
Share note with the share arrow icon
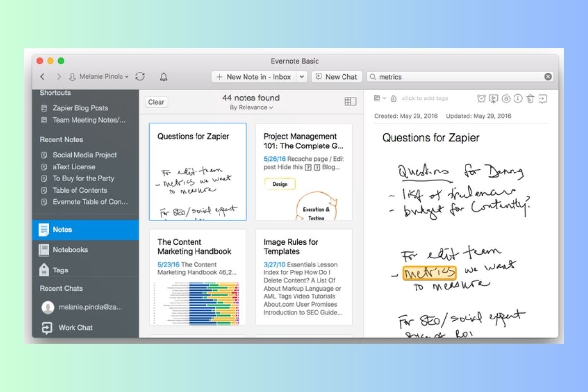tap(542, 99)
